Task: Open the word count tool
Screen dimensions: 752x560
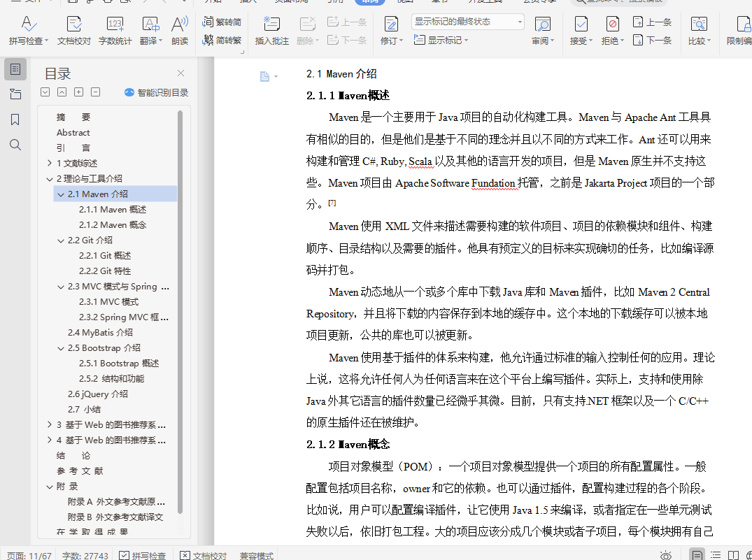Action: pyautogui.click(x=115, y=31)
